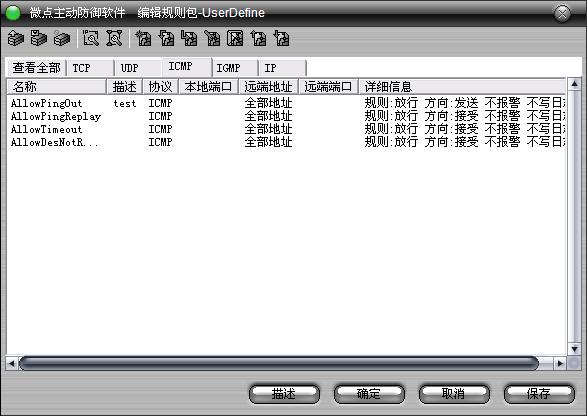
Task: Select the AllowPingOut rule row
Action: pyautogui.click(x=286, y=103)
